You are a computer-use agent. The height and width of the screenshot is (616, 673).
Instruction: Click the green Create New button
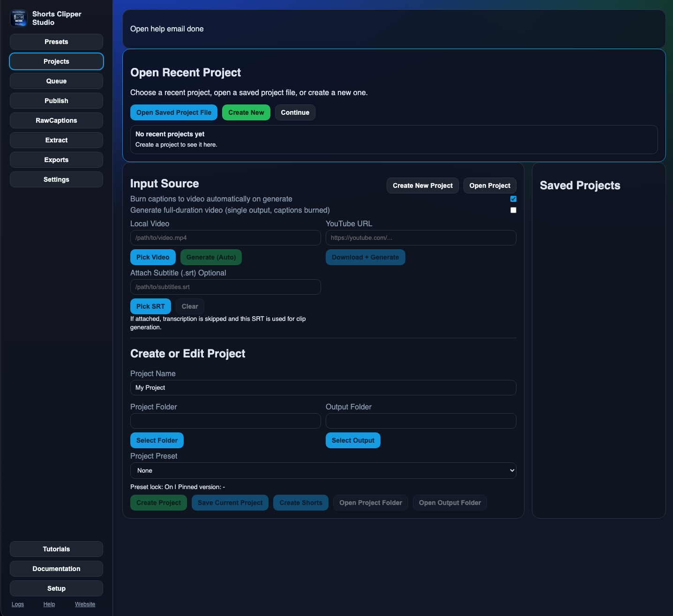pyautogui.click(x=246, y=112)
